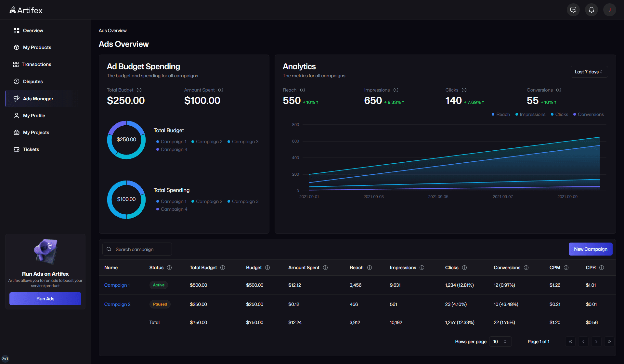Expand the CPM column info tooltip

(566, 268)
